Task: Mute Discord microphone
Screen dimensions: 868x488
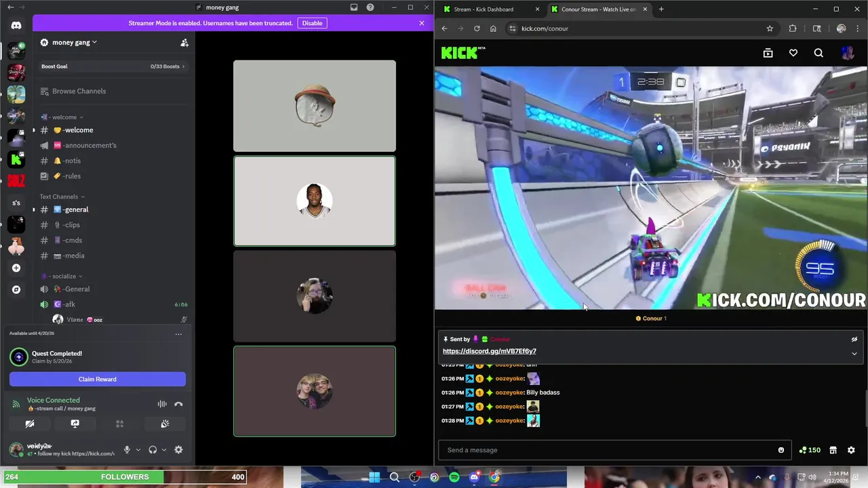Action: [x=127, y=449]
